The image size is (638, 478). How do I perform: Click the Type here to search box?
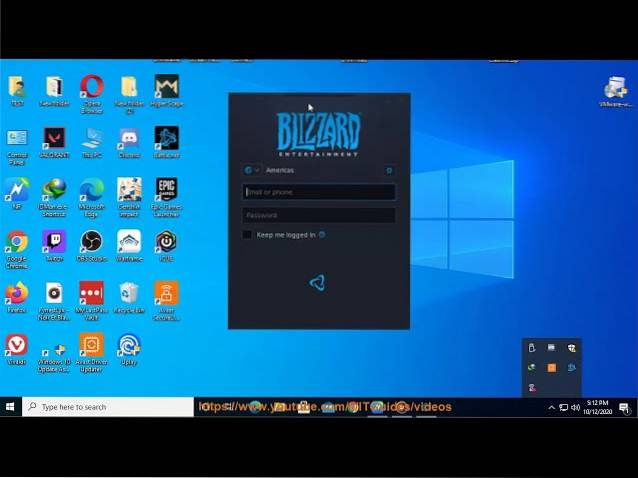click(x=108, y=407)
